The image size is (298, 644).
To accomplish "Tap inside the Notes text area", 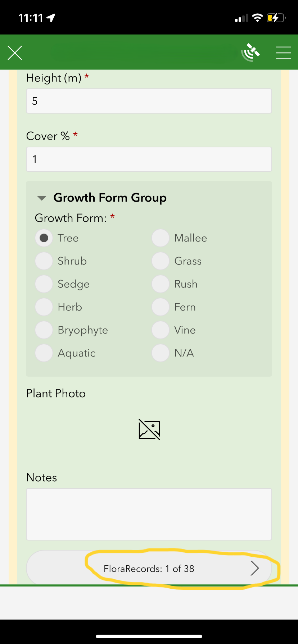I will (x=149, y=514).
